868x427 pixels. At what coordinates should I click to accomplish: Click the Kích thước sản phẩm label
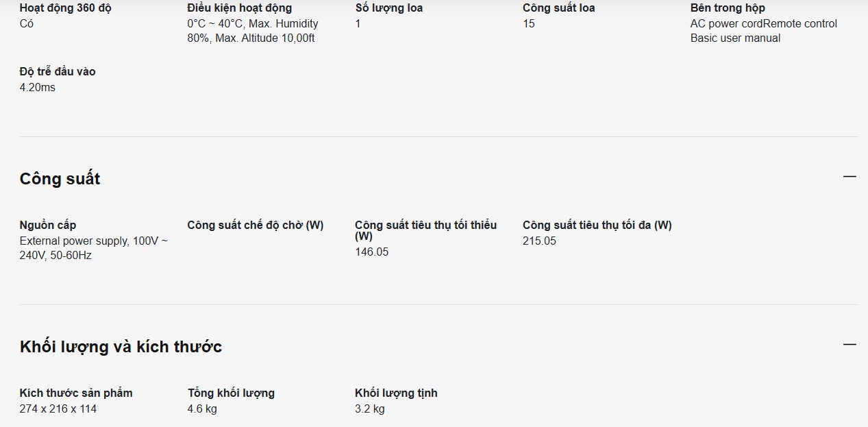click(x=76, y=393)
